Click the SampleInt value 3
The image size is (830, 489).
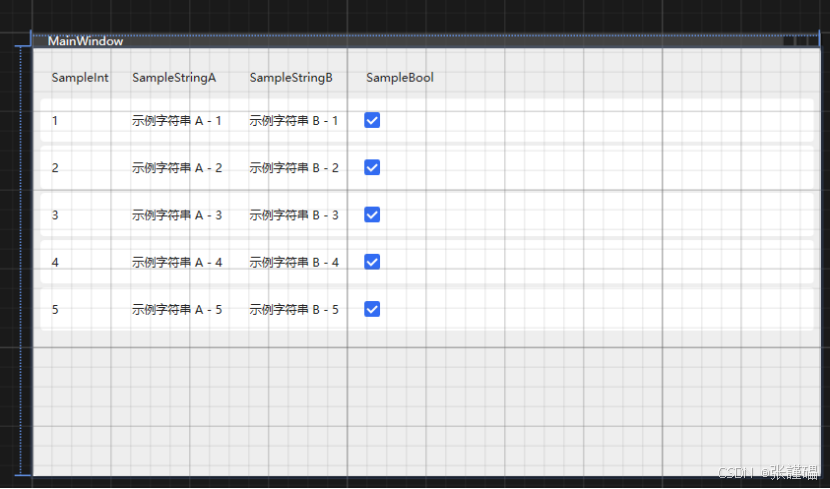pos(55,215)
